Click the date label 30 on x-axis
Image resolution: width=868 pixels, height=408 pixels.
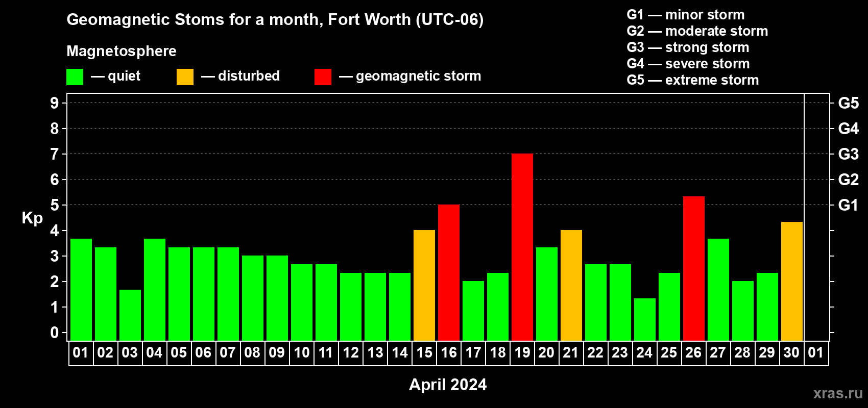[x=791, y=352]
